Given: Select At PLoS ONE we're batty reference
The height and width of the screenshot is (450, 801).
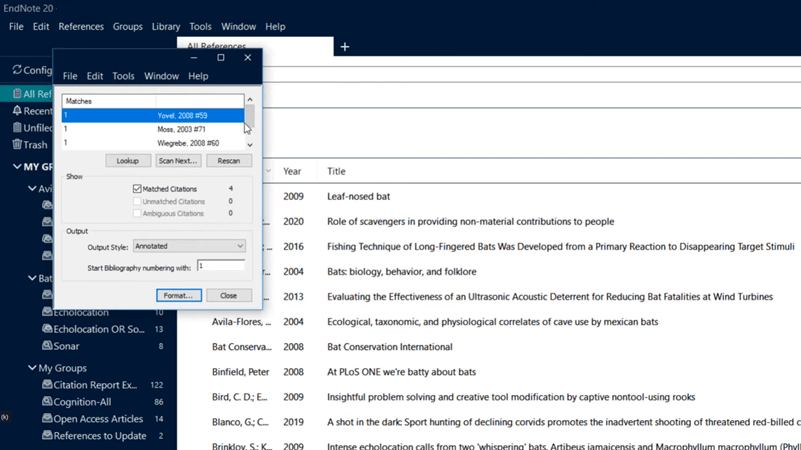Looking at the screenshot, I should [402, 372].
